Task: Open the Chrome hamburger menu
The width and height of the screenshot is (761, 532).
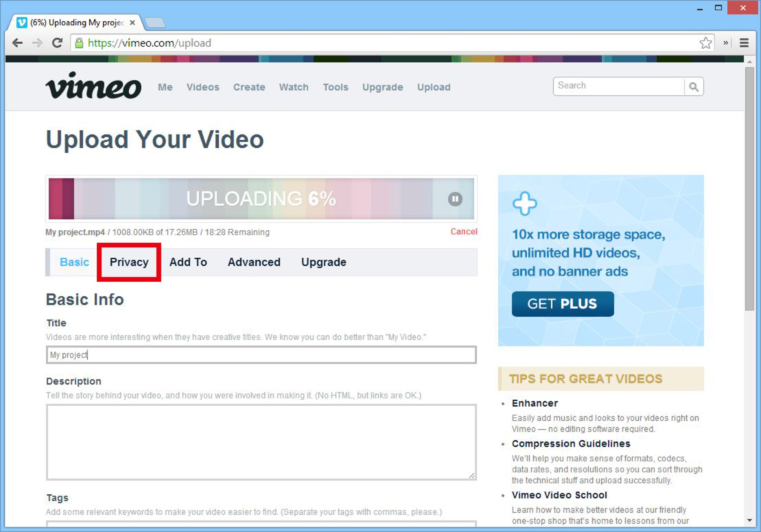Action: coord(744,43)
